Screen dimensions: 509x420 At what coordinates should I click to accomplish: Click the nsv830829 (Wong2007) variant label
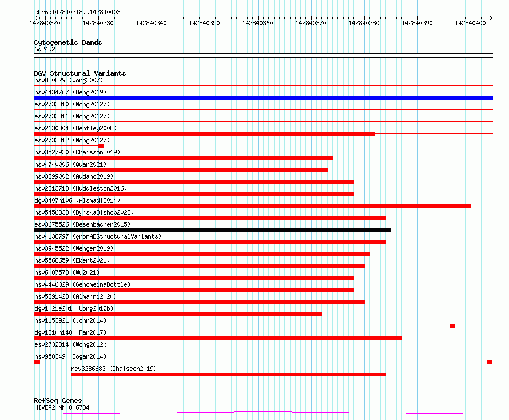(69, 80)
